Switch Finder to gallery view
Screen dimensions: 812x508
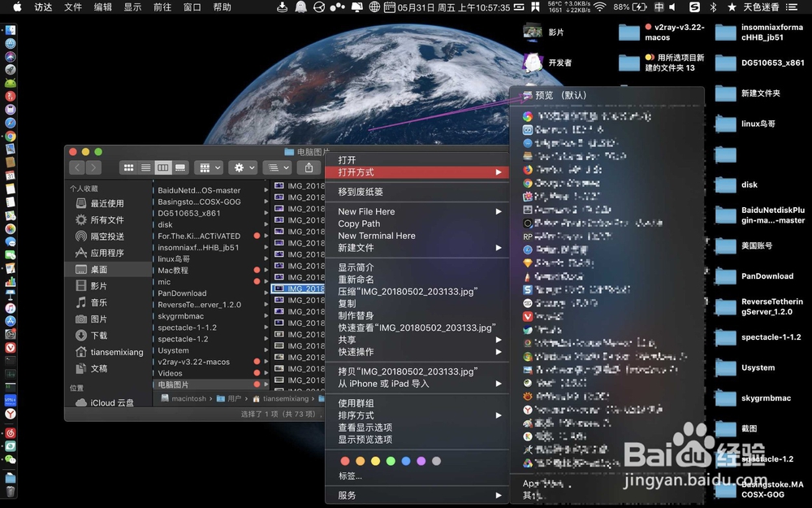pyautogui.click(x=181, y=167)
